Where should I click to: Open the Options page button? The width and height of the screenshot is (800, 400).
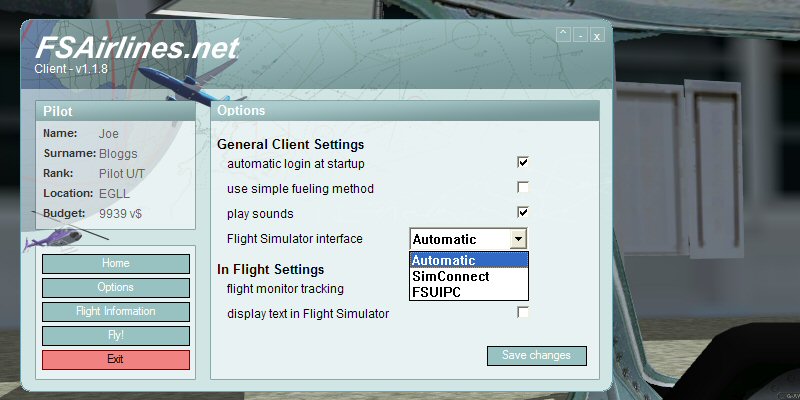click(x=116, y=288)
